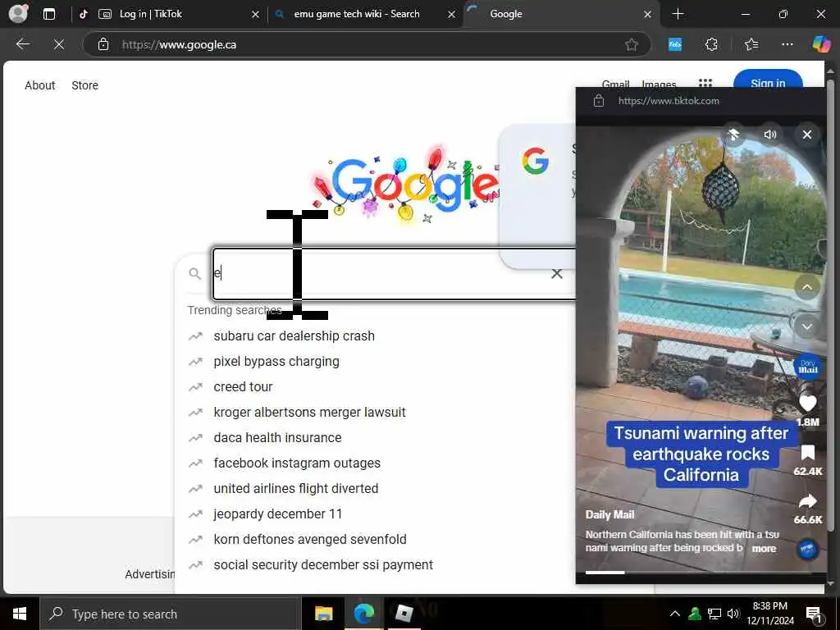This screenshot has width=840, height=630.
Task: Go to the previous TikTok video
Action: coord(807,287)
